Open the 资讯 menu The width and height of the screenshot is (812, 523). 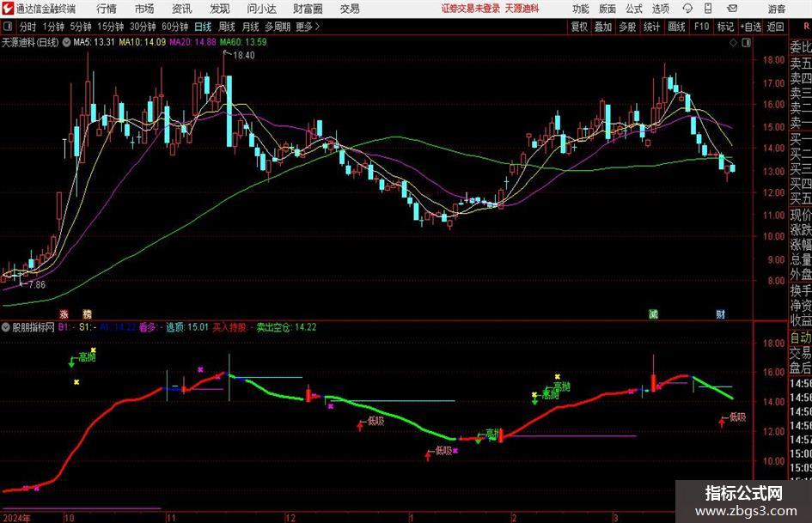pyautogui.click(x=182, y=9)
